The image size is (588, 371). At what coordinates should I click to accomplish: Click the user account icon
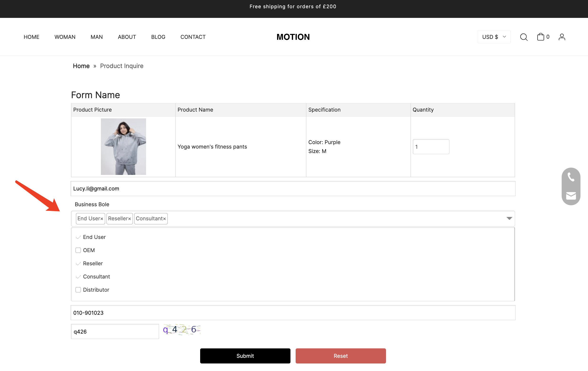tap(562, 37)
